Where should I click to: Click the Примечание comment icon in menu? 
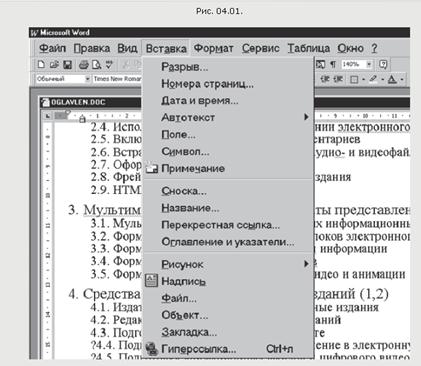152,168
